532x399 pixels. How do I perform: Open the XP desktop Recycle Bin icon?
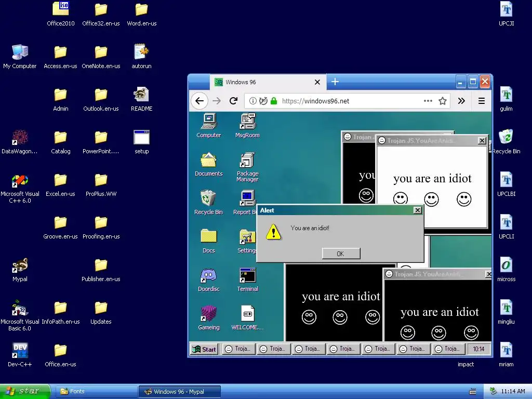coord(506,137)
